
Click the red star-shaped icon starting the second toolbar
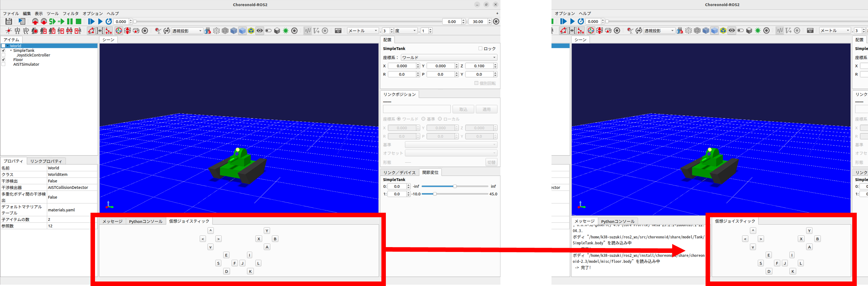pyautogui.click(x=9, y=31)
